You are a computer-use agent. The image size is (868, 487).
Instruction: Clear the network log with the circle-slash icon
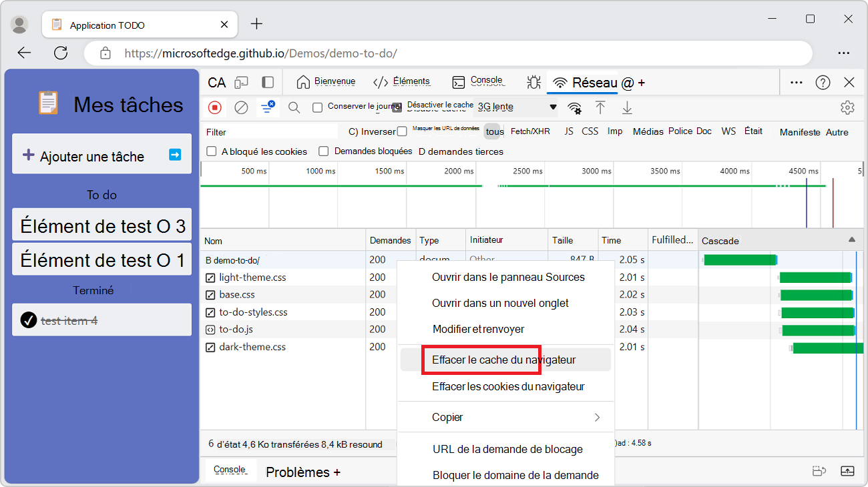242,107
